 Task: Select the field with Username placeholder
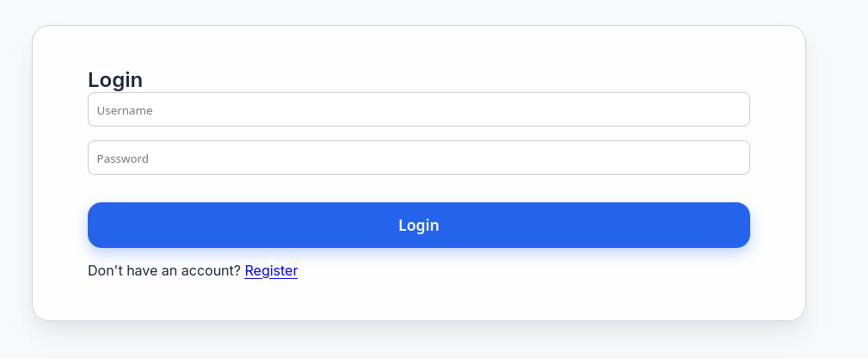click(x=418, y=110)
